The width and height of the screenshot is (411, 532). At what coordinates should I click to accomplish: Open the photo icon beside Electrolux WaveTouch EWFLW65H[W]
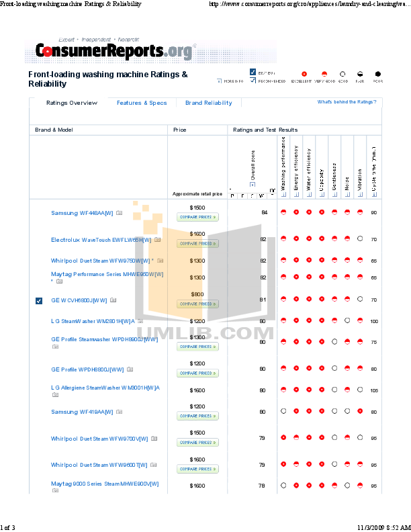[x=158, y=240]
